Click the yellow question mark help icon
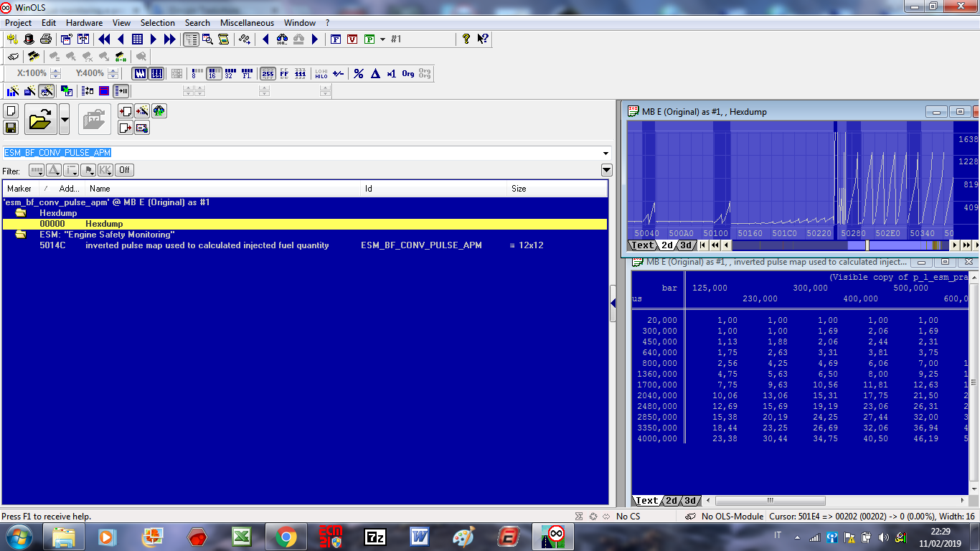980x551 pixels. tap(466, 39)
